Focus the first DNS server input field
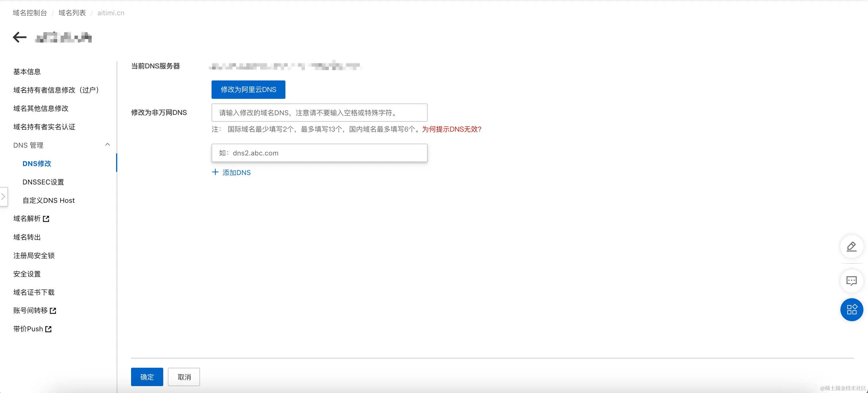The width and height of the screenshot is (868, 393). coord(319,113)
